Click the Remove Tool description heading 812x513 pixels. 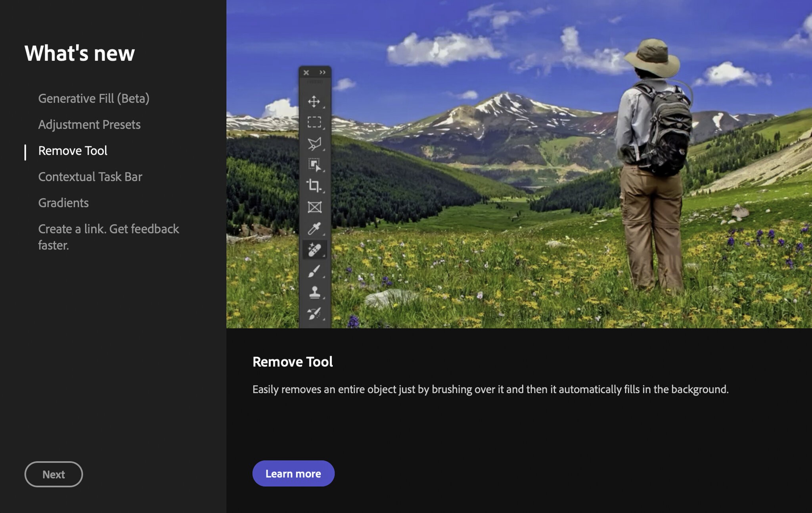point(293,362)
